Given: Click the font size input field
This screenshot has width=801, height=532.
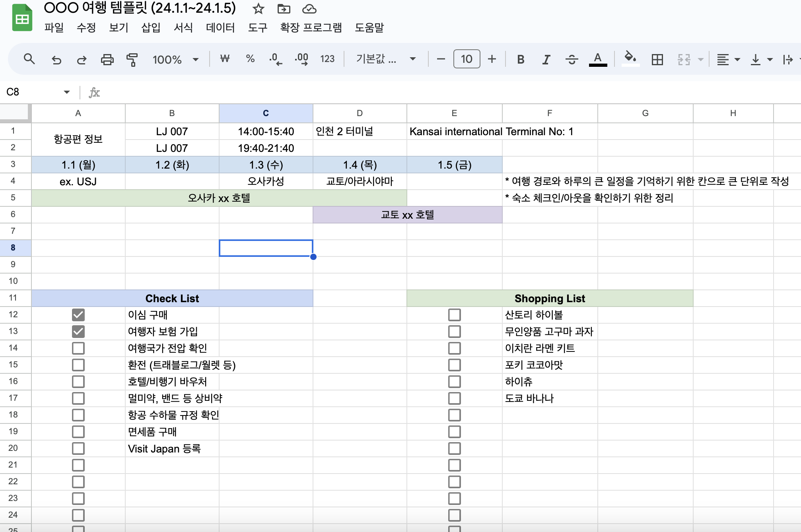Looking at the screenshot, I should [x=467, y=59].
